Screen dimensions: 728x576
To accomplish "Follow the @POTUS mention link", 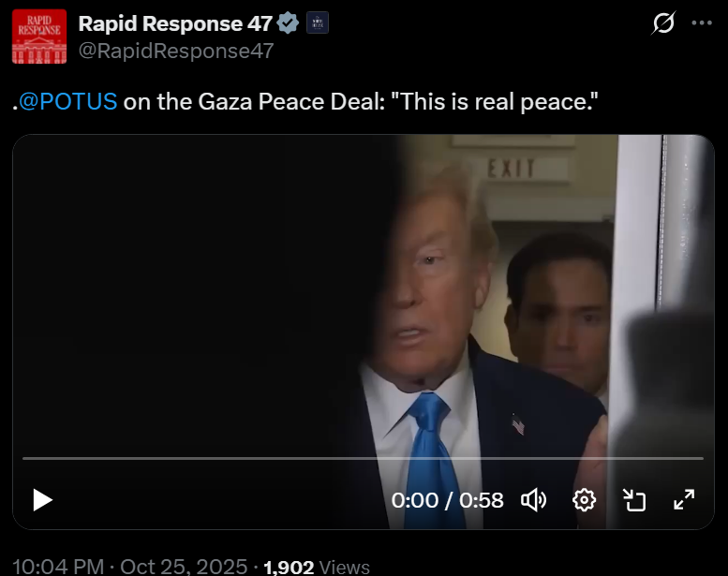I will point(67,102).
